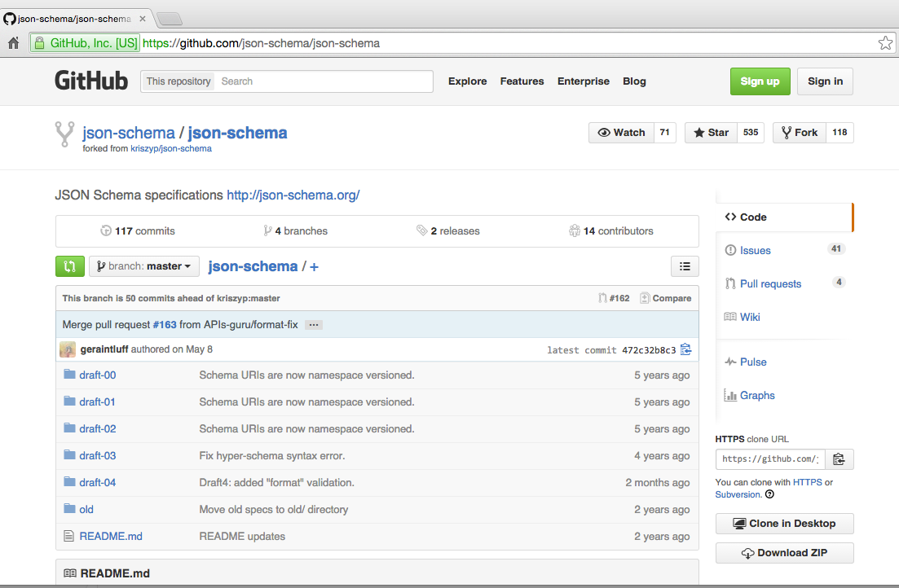Open the Explore menu item
The image size is (899, 588).
click(467, 81)
